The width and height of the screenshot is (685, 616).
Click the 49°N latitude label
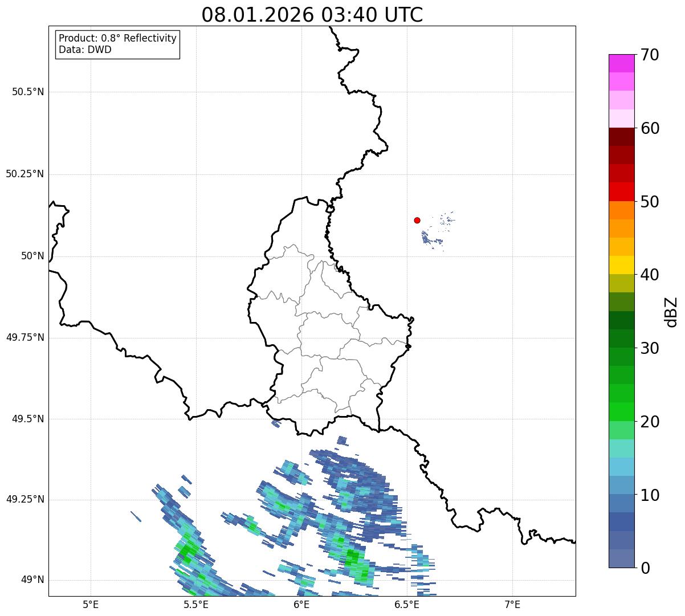33,580
